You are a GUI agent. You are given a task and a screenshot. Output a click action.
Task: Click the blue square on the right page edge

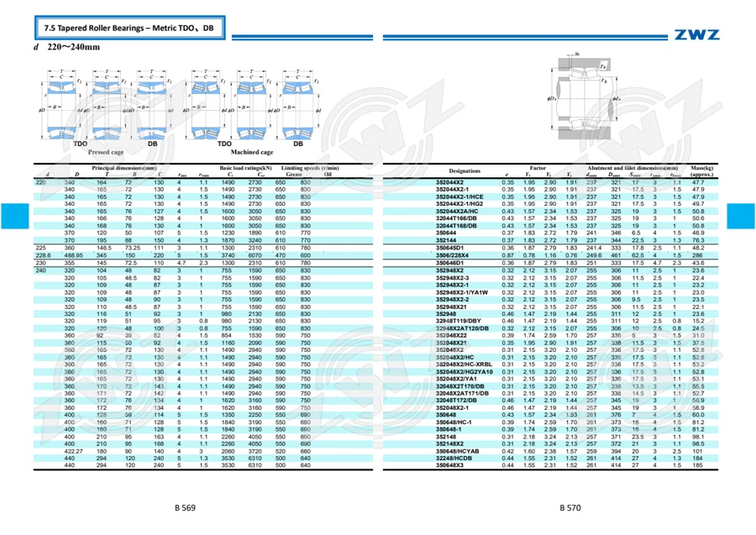[741, 216]
